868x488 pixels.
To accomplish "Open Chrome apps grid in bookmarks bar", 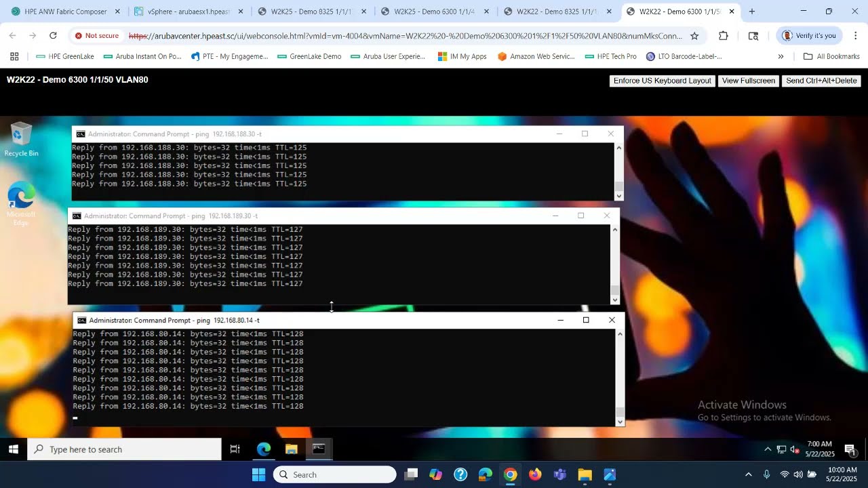I will click(14, 56).
